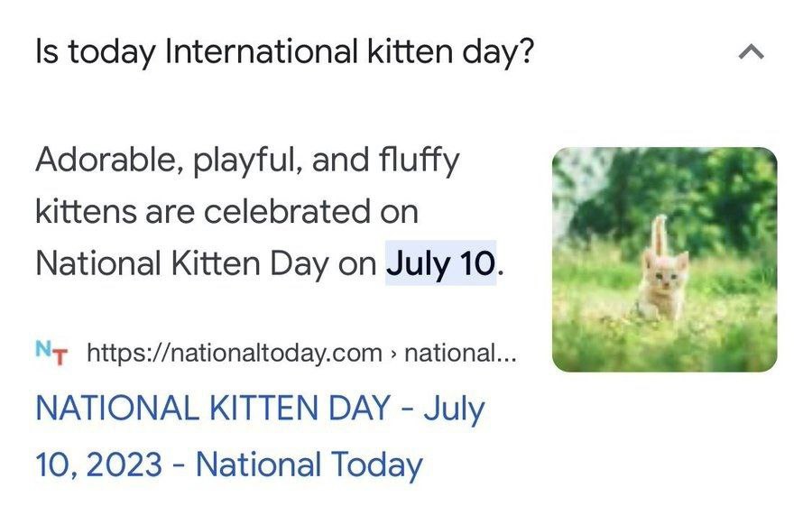Image resolution: width=812 pixels, height=515 pixels.
Task: Click the word "playful" in the snippet
Action: pyautogui.click(x=238, y=161)
